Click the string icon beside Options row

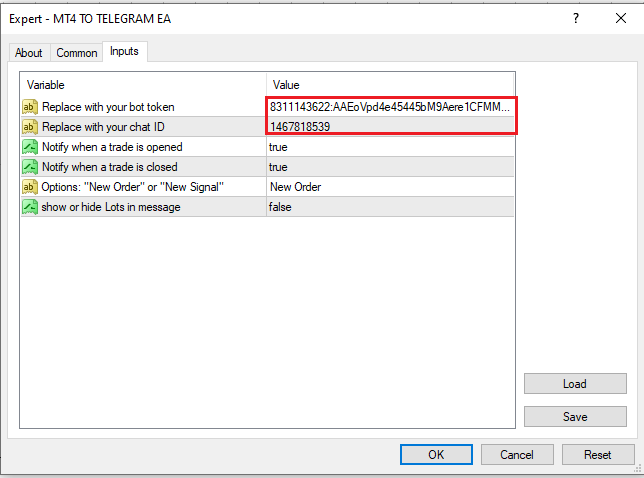pos(30,187)
